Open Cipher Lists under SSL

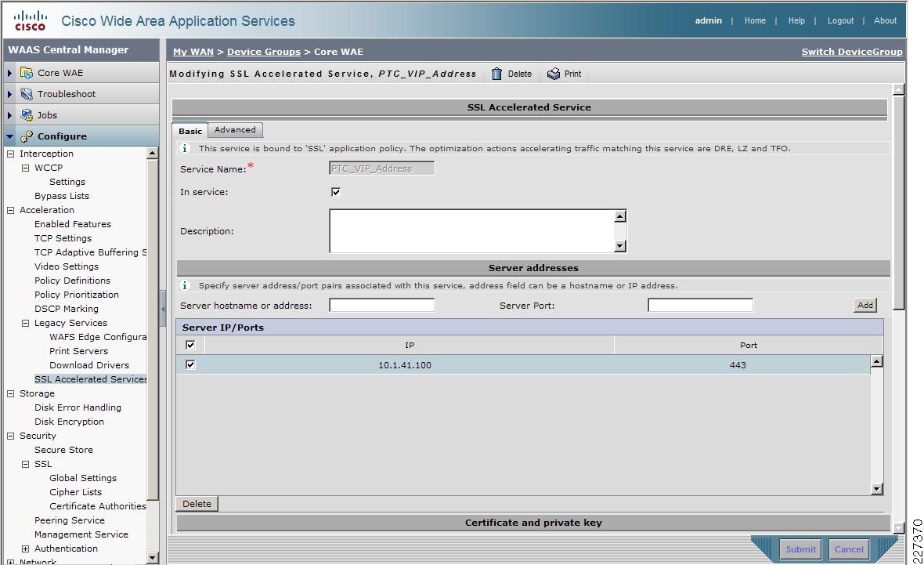[75, 492]
